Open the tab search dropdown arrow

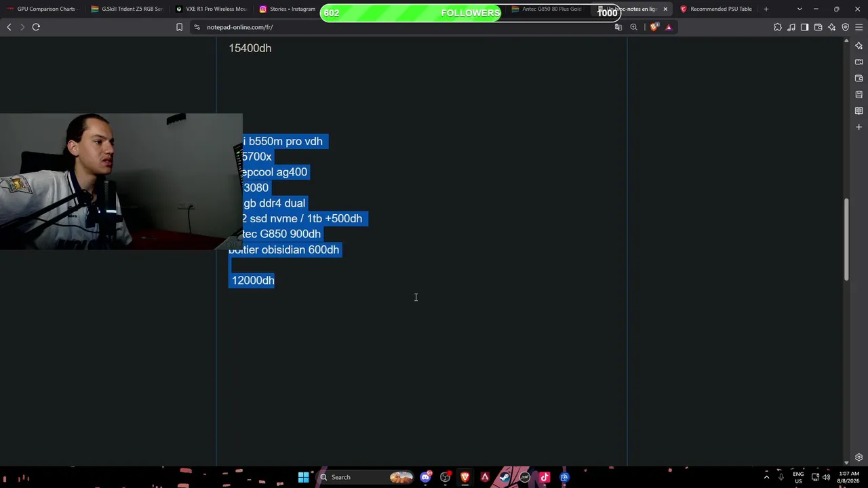tap(800, 9)
